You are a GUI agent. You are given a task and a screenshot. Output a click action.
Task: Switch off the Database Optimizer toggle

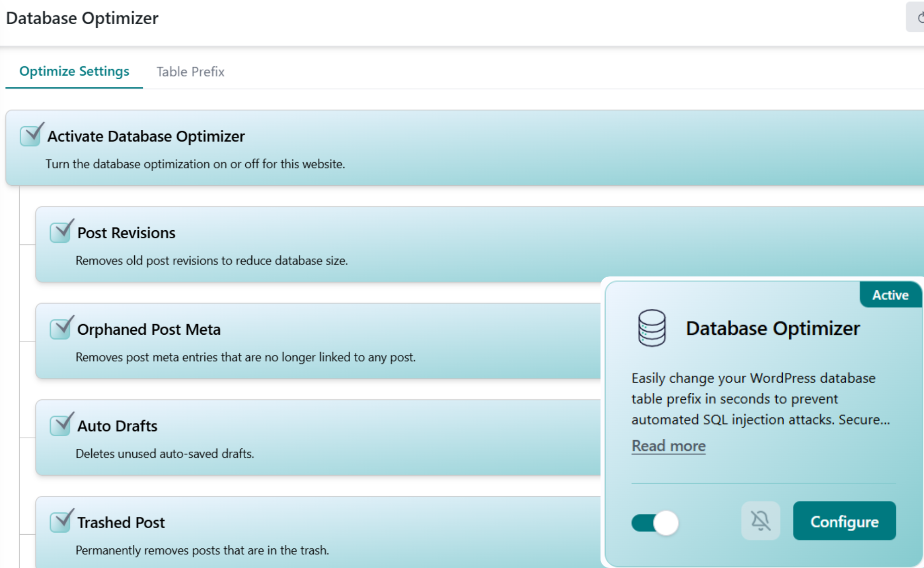655,522
